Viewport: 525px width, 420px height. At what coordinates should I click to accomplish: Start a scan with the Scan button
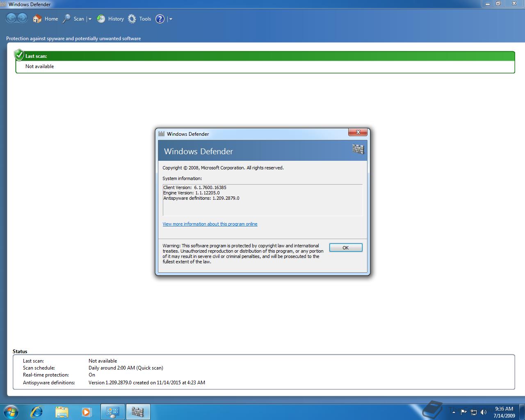click(x=73, y=19)
